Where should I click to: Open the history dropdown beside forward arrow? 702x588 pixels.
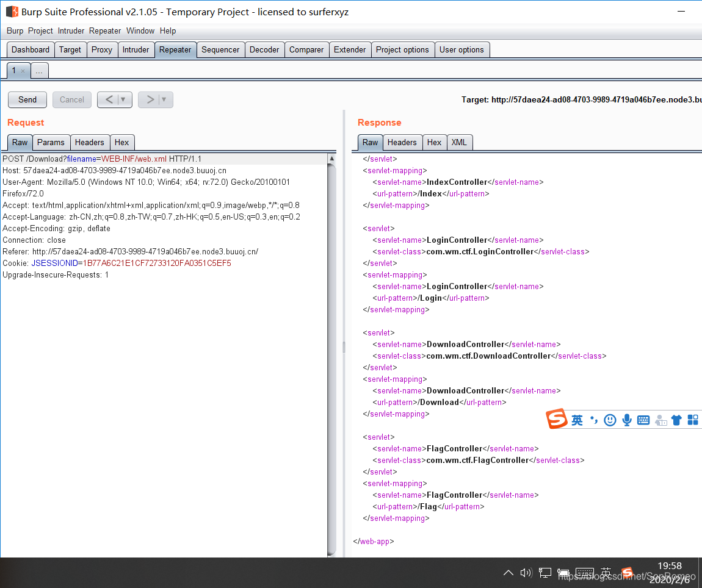[x=164, y=99]
